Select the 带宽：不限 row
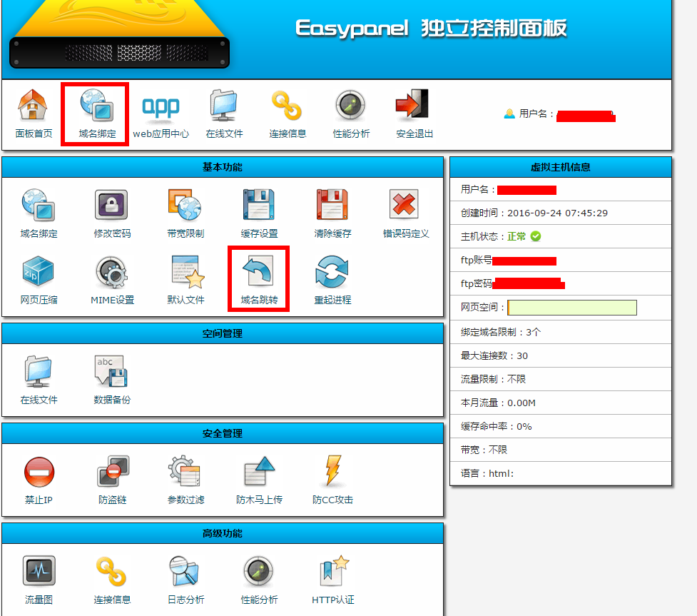This screenshot has height=616, width=697. pyautogui.click(x=561, y=450)
